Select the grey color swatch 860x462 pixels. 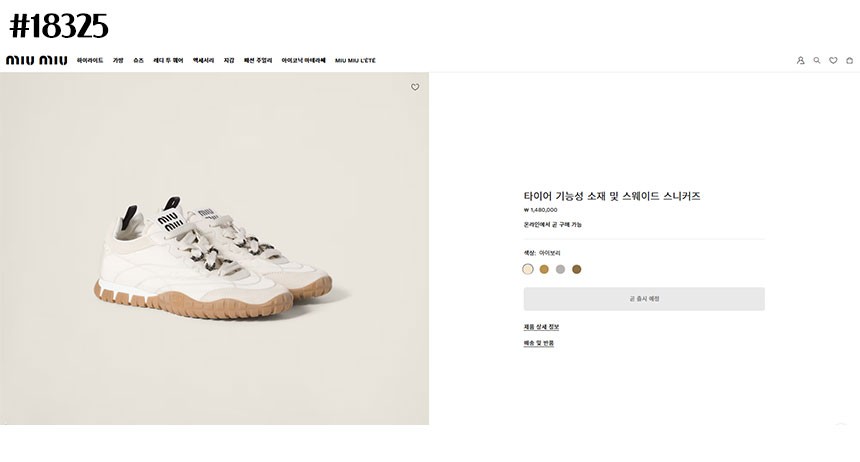pos(560,269)
